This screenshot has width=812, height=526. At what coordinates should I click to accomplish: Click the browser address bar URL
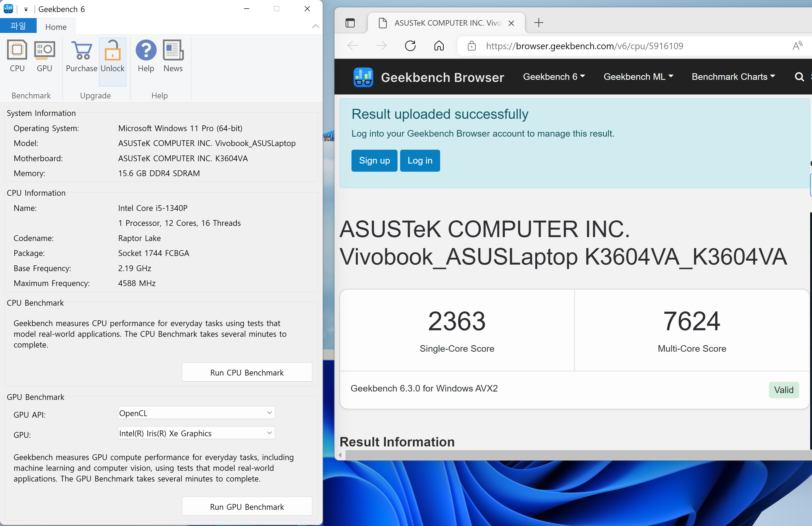584,46
